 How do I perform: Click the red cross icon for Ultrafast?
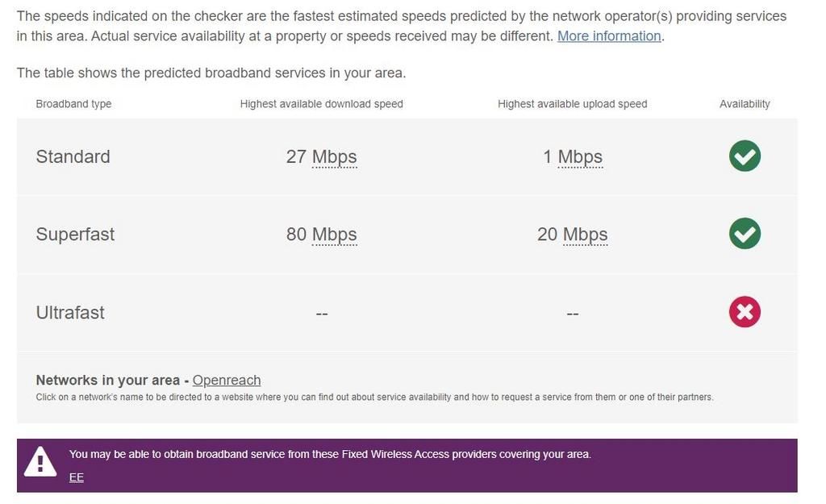[x=745, y=312]
